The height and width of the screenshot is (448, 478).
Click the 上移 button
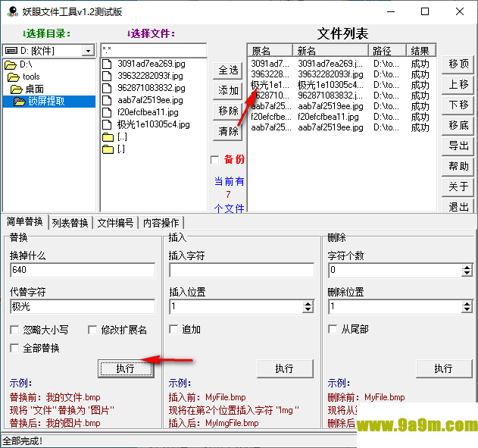point(458,84)
